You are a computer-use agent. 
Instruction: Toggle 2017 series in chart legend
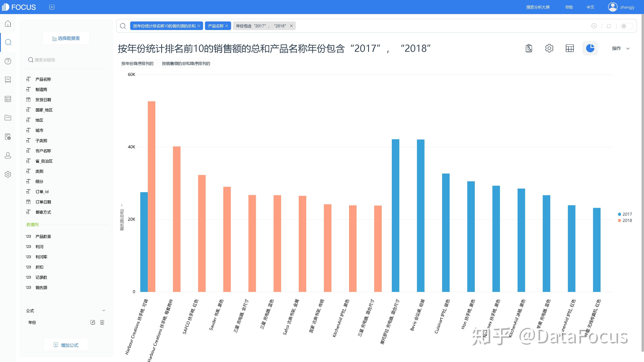coord(625,214)
